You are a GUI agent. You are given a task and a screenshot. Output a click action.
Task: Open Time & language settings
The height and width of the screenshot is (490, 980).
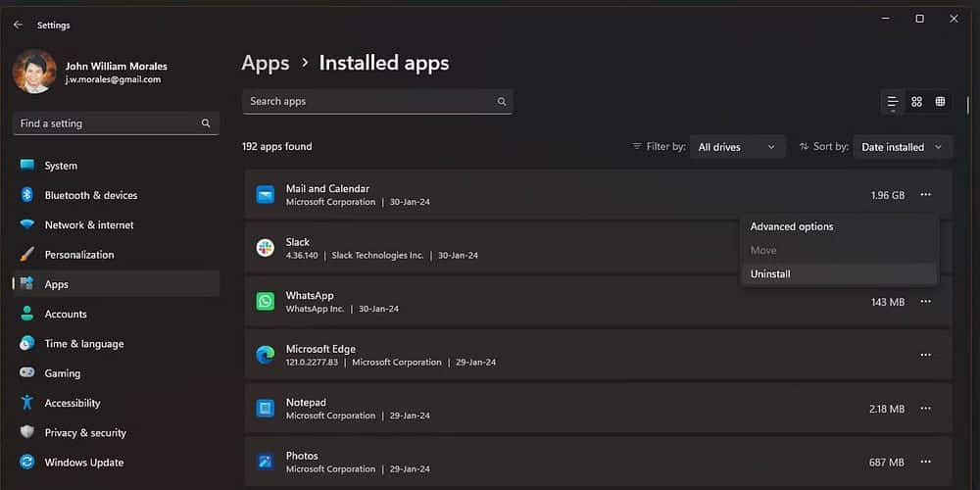[x=117, y=344]
